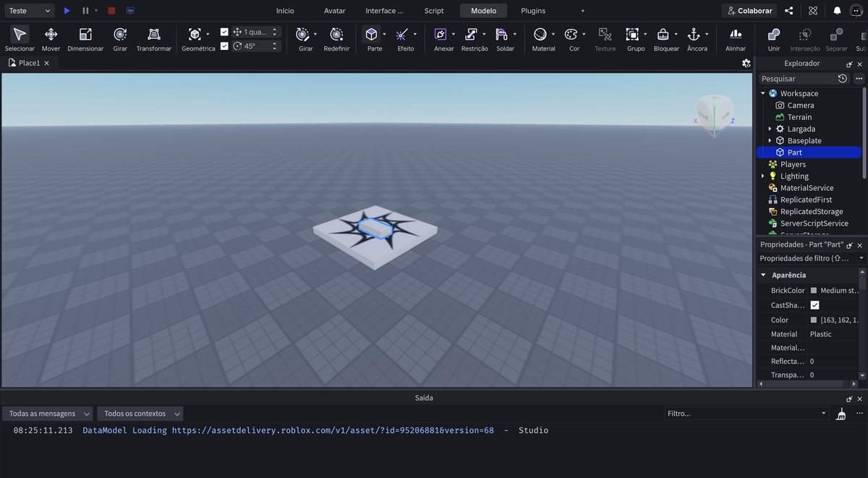Click the Restrição constraint icon

471,34
